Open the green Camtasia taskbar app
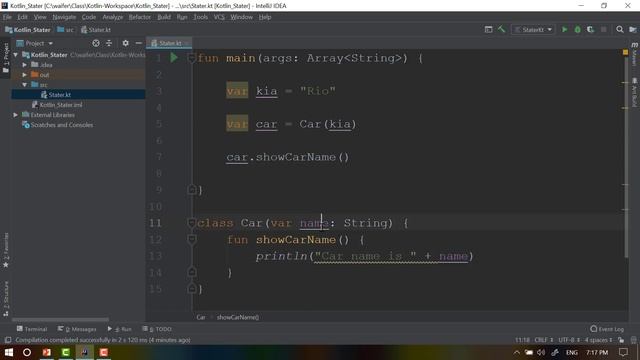 tap(65, 352)
